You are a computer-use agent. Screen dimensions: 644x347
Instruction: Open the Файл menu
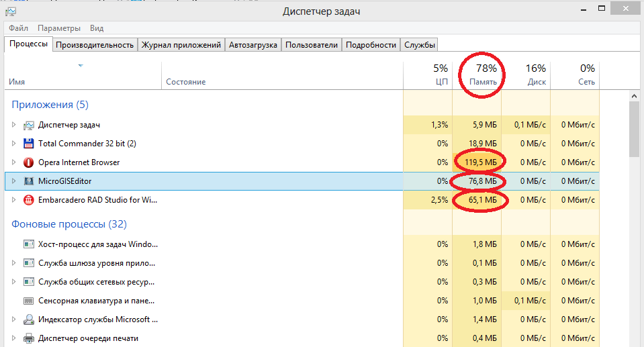18,28
